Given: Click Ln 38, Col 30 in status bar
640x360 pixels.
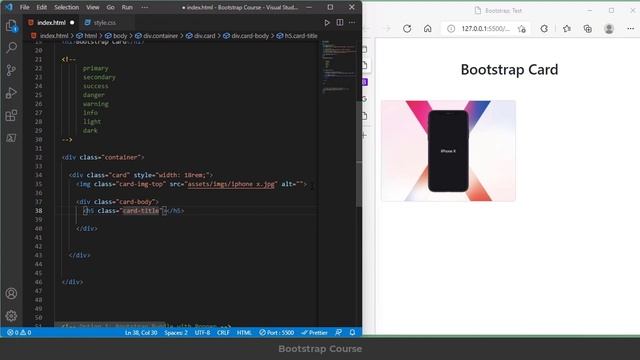Looking at the screenshot, I should (x=141, y=333).
